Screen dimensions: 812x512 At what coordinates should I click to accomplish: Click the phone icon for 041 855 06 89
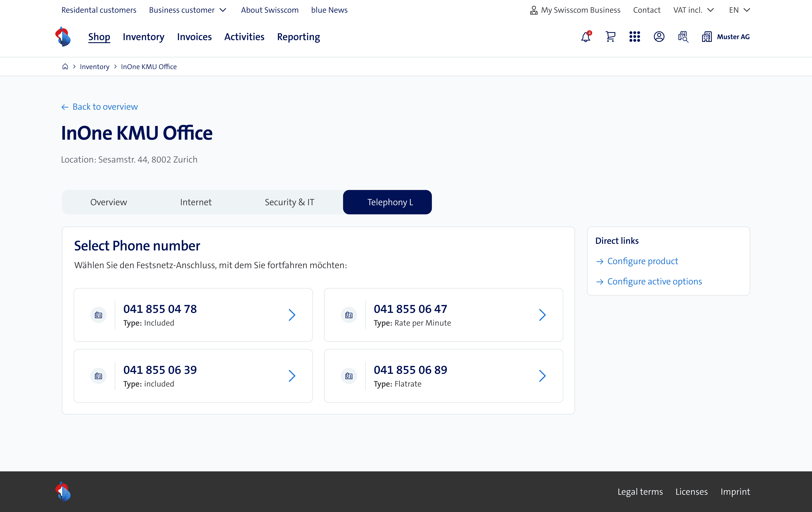coord(349,376)
